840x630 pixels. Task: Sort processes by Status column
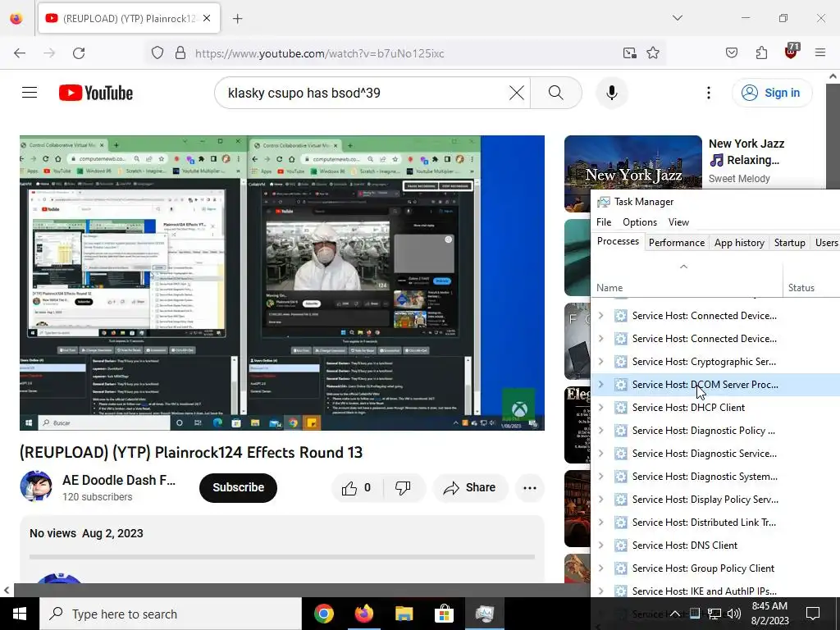(811, 281)
